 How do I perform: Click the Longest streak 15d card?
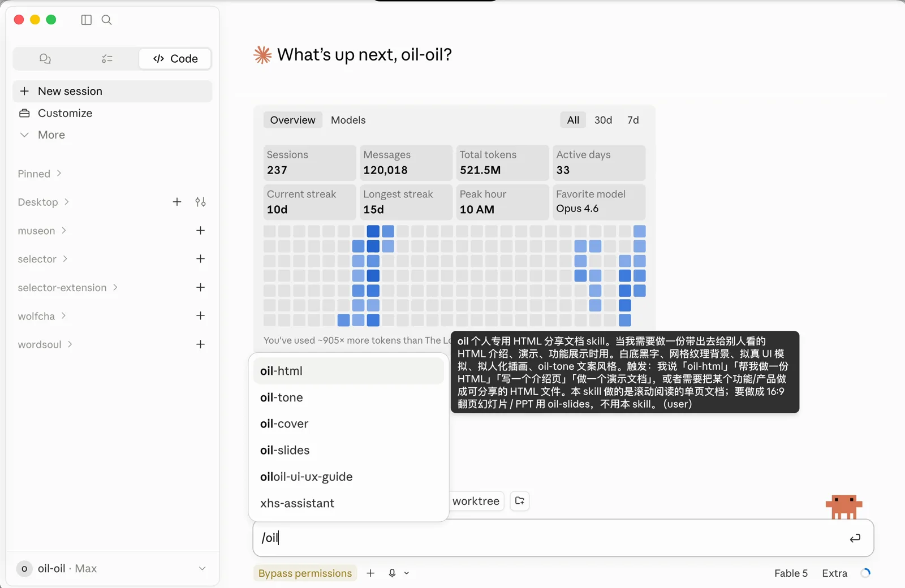click(406, 202)
